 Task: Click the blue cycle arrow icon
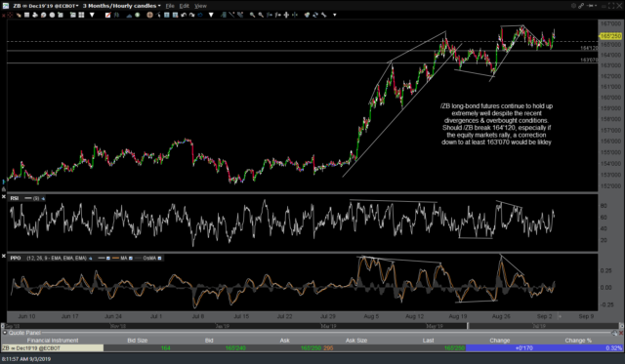click(x=200, y=15)
